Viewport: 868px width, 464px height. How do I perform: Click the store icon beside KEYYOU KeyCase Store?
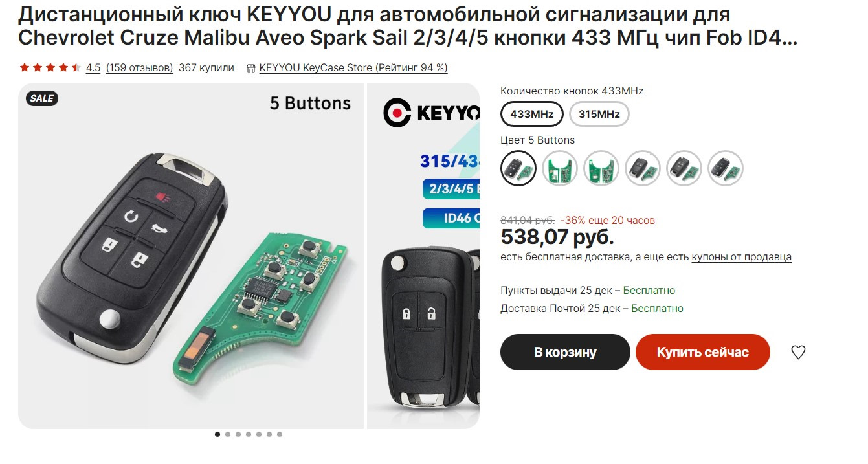[251, 68]
